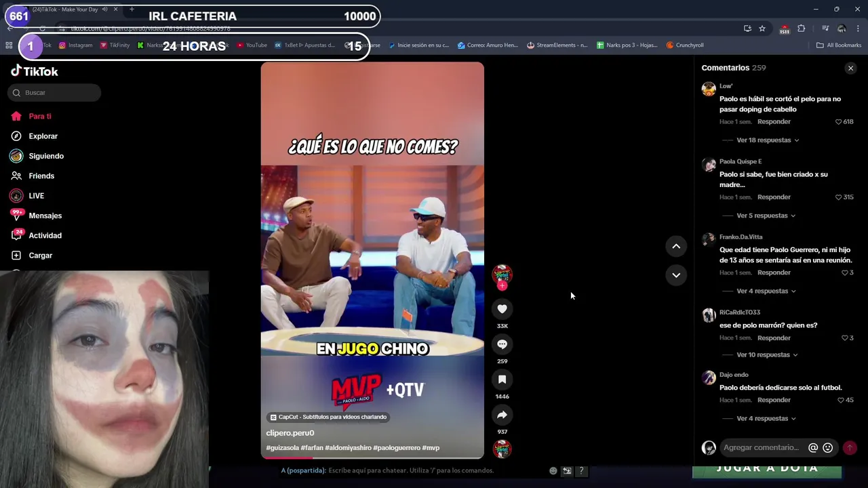Bookmark this page with the star icon
The height and width of the screenshot is (488, 868).
[762, 28]
